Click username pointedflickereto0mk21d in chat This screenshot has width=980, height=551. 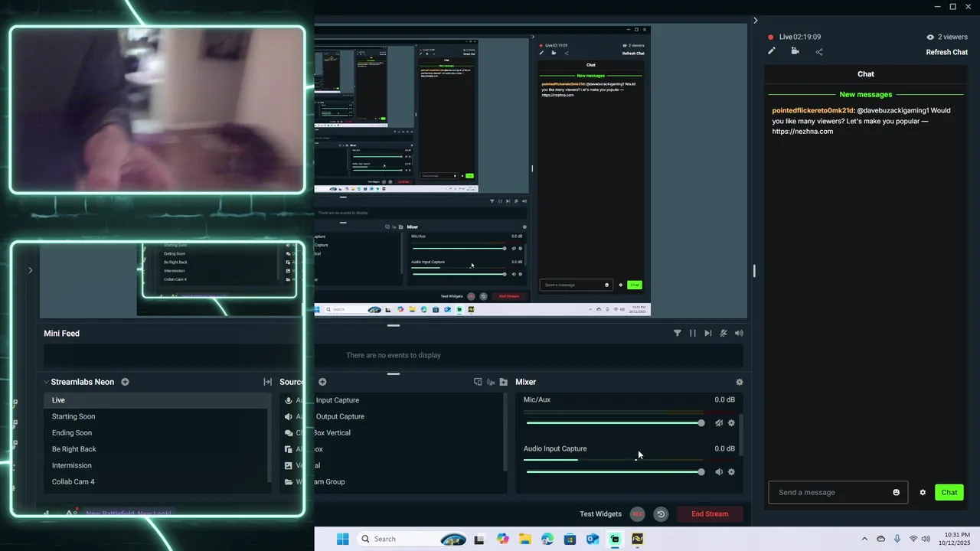pyautogui.click(x=812, y=110)
